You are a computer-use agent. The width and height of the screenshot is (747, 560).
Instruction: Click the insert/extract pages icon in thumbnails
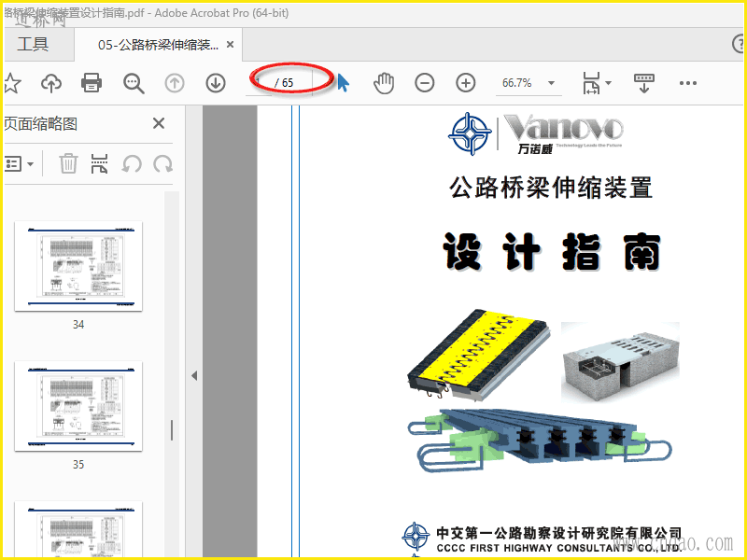pos(99,164)
